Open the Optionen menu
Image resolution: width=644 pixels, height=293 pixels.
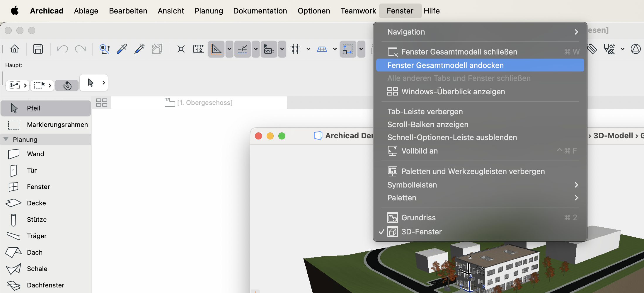[x=314, y=11]
